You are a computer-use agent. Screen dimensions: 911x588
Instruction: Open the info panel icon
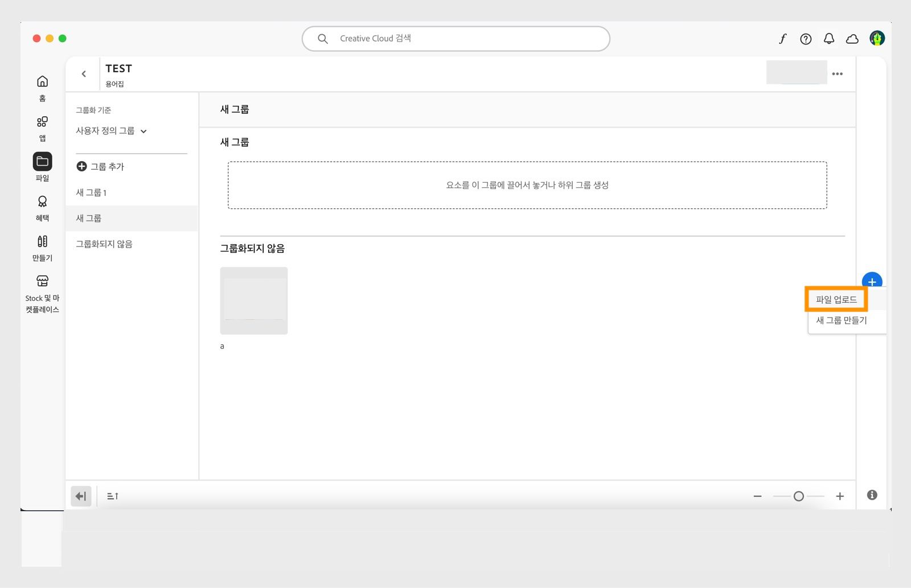point(872,495)
